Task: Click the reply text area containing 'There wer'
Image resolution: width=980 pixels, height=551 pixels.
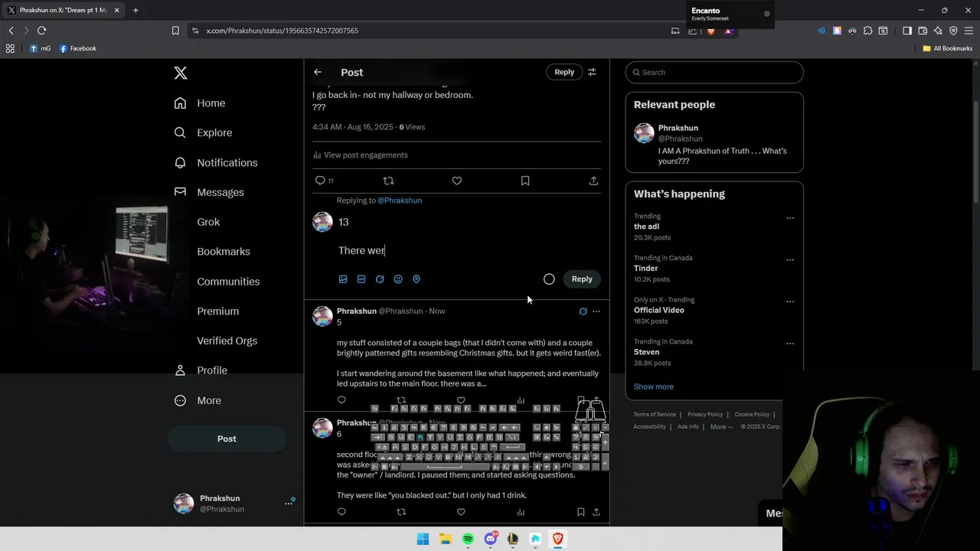Action: coord(467,251)
